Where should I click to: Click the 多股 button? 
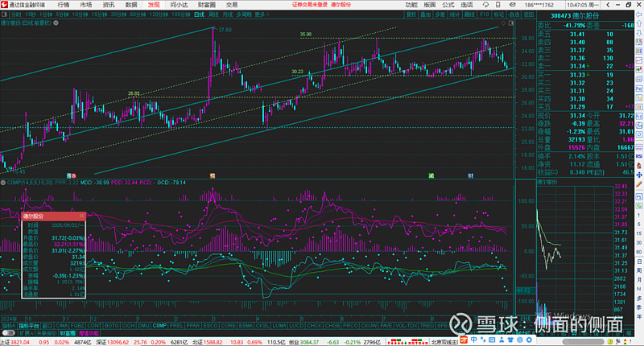click(440, 14)
